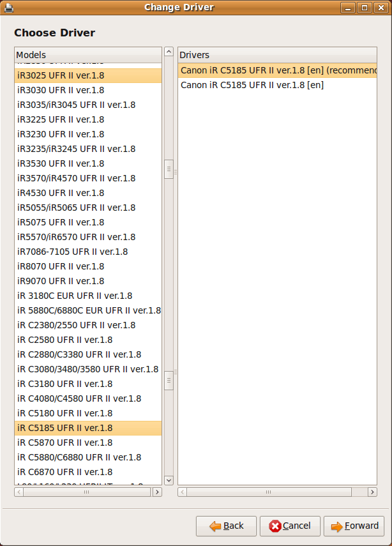The image size is (392, 546).
Task: Maximize the Change Driver window
Action: tap(365, 8)
